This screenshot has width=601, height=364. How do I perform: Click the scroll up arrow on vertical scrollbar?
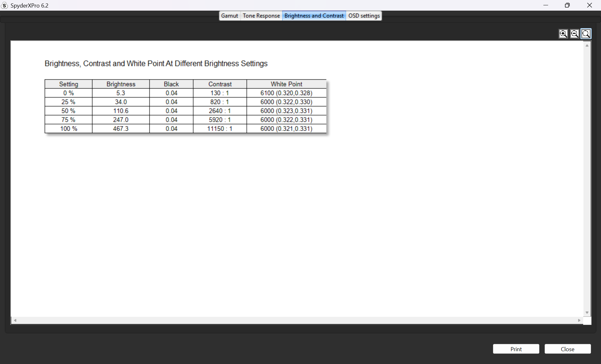coord(587,46)
